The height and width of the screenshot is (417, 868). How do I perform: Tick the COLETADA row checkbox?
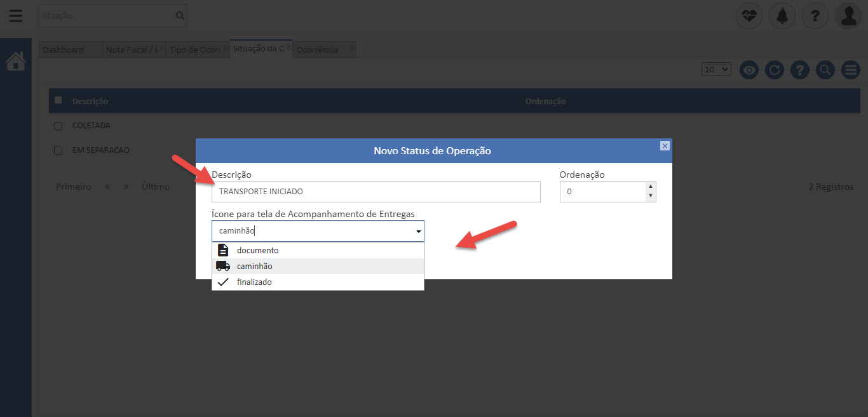58,126
